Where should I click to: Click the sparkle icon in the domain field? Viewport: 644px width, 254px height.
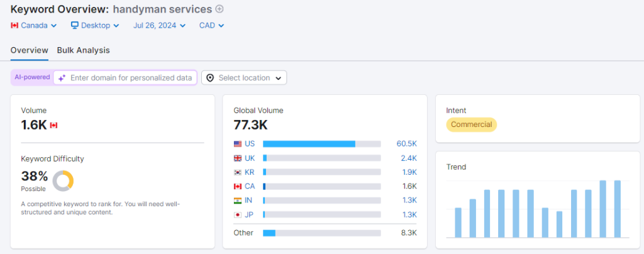pyautogui.click(x=62, y=78)
